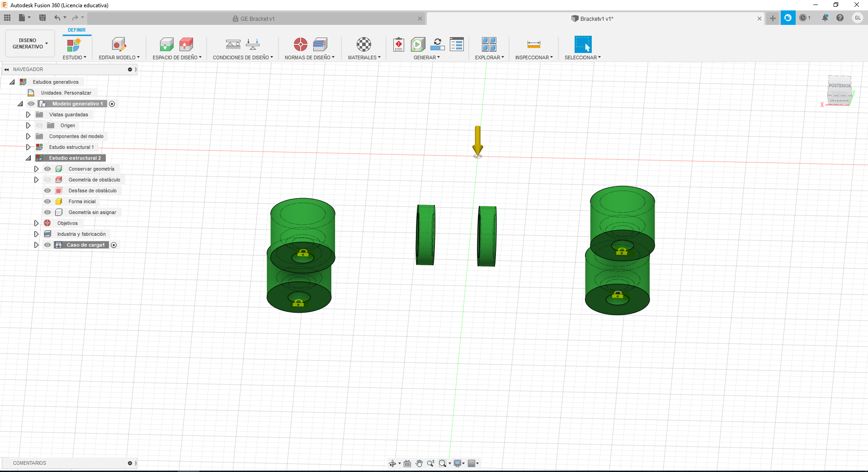This screenshot has width=868, height=472.
Task: Hide the Caso de carga1 item
Action: tap(47, 245)
